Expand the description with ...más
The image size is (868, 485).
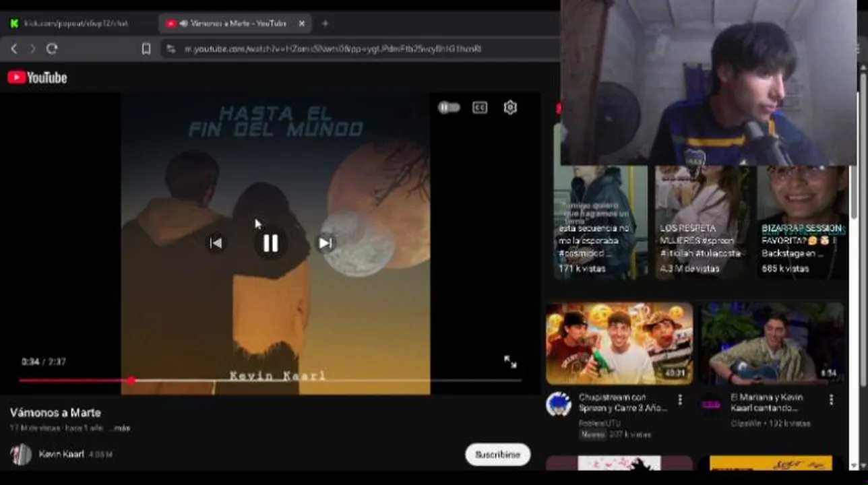(x=121, y=428)
